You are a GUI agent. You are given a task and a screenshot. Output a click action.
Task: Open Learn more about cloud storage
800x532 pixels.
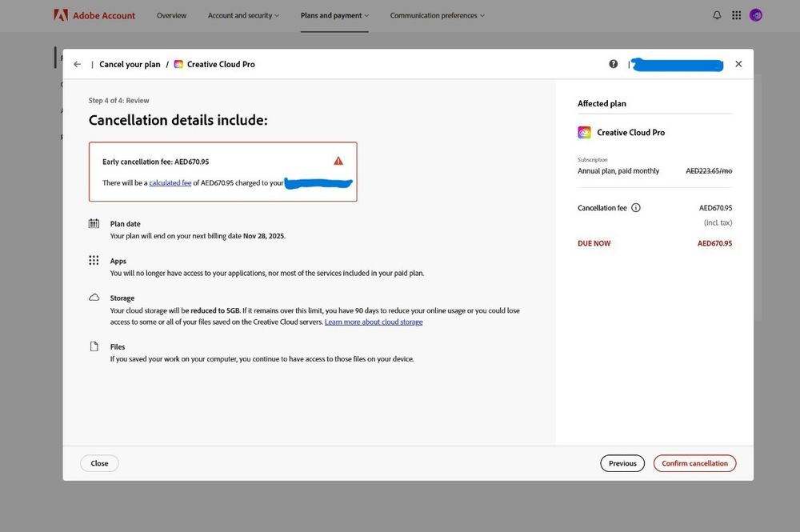[374, 322]
